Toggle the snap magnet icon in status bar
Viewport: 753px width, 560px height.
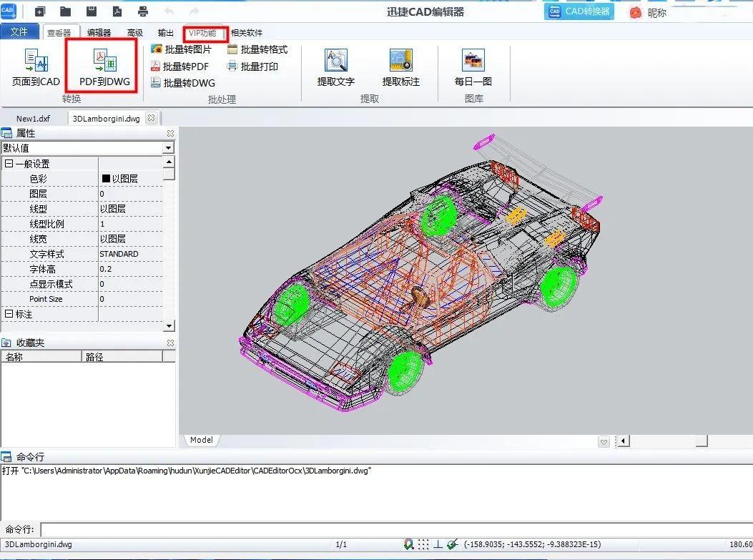tap(408, 544)
